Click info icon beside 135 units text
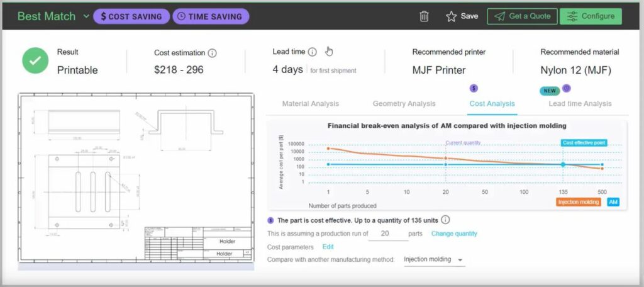The width and height of the screenshot is (644, 287). tap(445, 220)
